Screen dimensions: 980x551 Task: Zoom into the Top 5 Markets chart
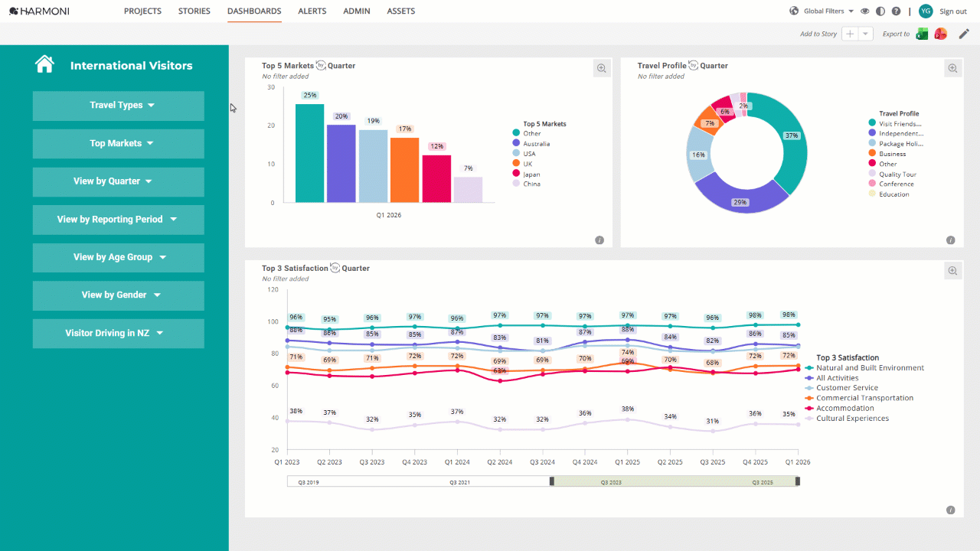[602, 68]
